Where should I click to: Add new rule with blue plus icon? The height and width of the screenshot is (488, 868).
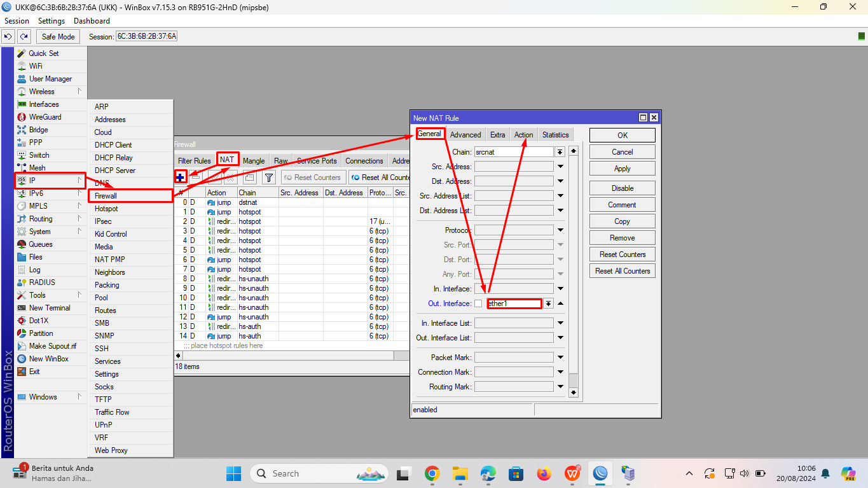click(x=181, y=178)
